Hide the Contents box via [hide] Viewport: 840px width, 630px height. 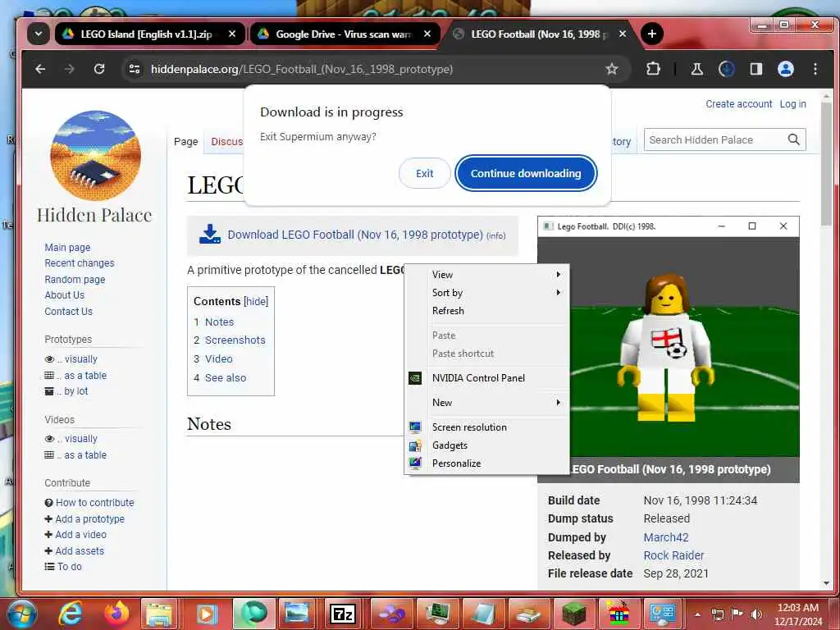[x=256, y=302]
